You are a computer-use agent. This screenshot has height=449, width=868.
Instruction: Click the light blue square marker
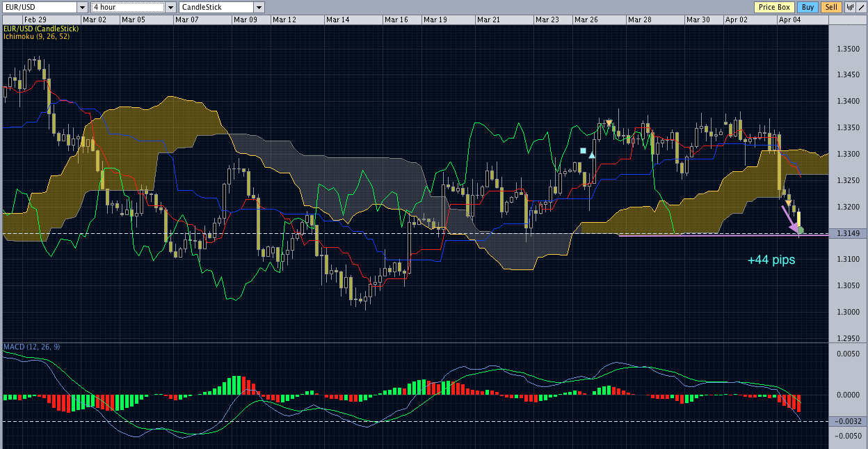583,150
